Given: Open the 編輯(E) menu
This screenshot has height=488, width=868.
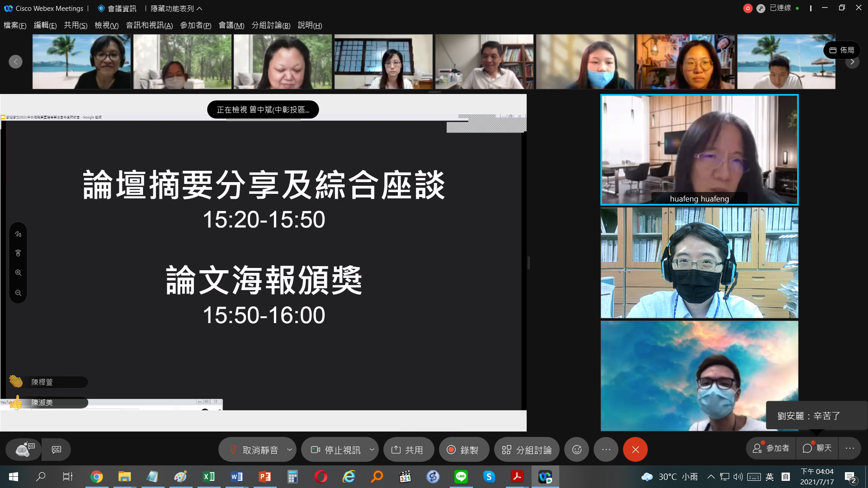Looking at the screenshot, I should tap(45, 25).
